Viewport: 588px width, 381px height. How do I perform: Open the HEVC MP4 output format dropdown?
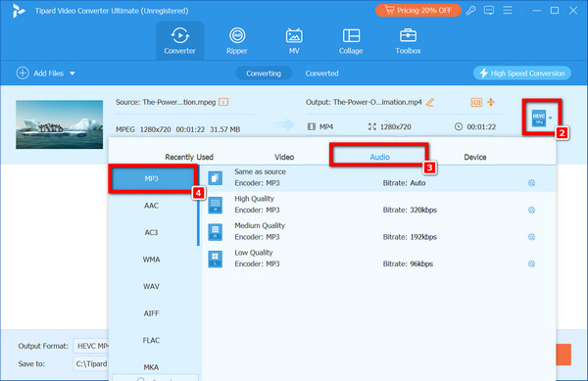pos(542,118)
